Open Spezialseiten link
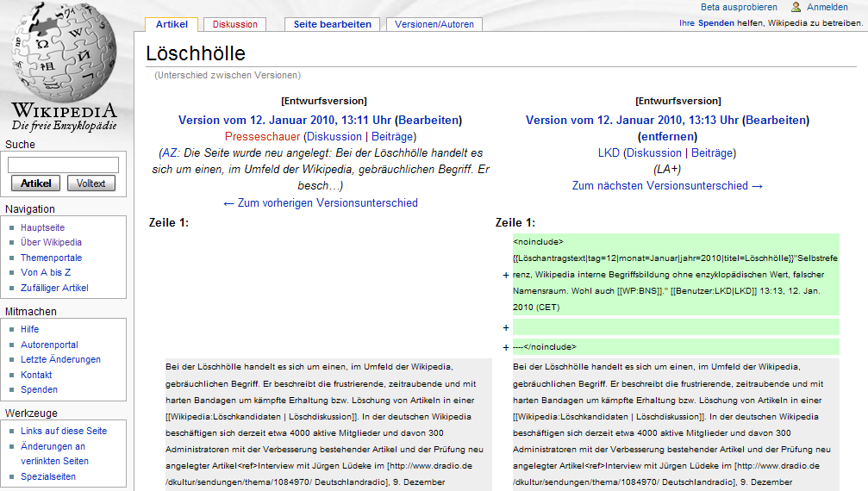Image resolution: width=868 pixels, height=491 pixels. [48, 476]
